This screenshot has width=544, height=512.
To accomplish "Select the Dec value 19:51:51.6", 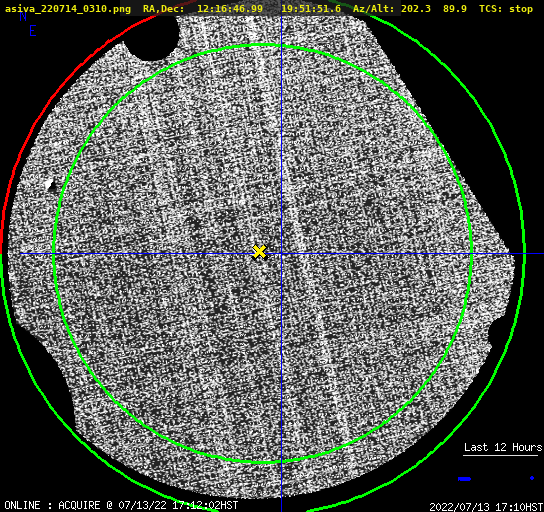I will [x=311, y=9].
